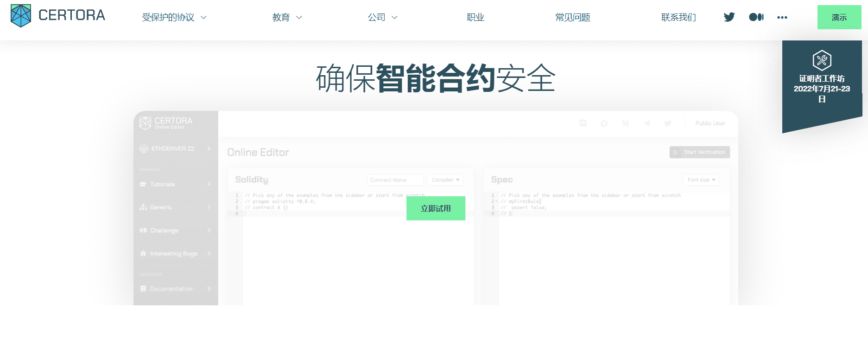Open the 联系我们 menu item
The image size is (868, 341).
coord(678,17)
